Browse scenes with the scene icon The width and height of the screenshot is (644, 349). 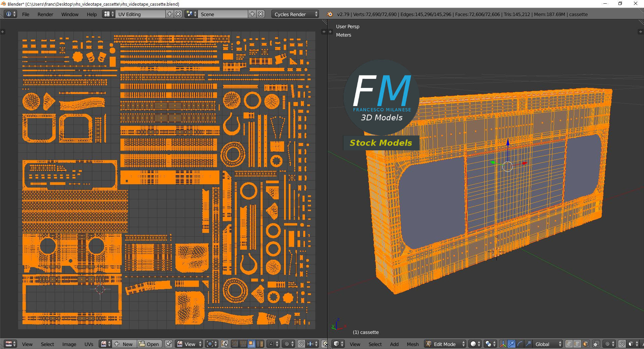(x=191, y=14)
